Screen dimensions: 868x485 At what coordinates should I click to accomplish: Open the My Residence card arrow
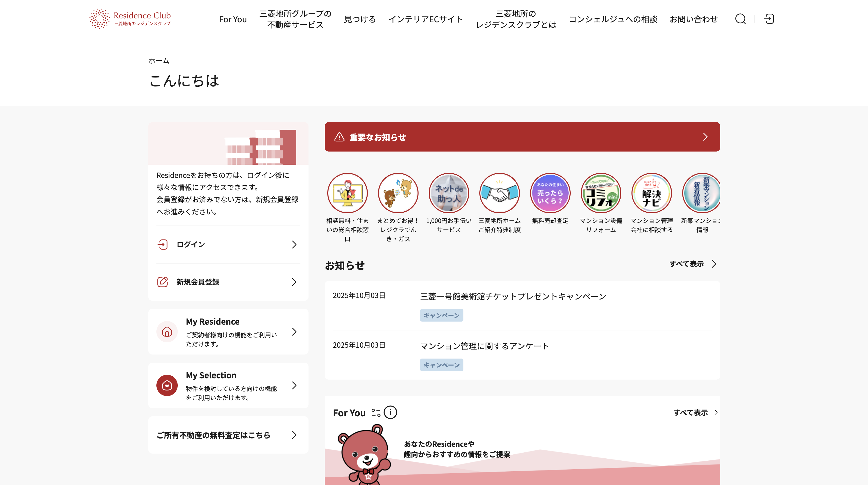click(294, 332)
